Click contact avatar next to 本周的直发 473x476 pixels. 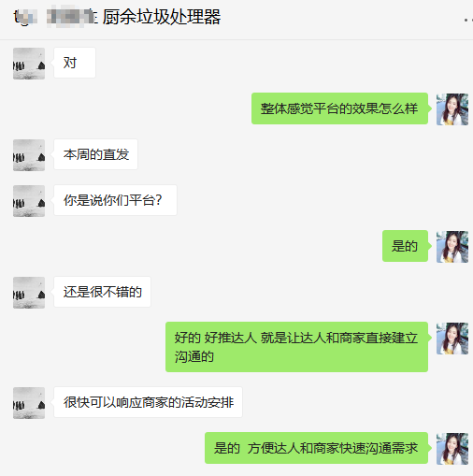[29, 155]
